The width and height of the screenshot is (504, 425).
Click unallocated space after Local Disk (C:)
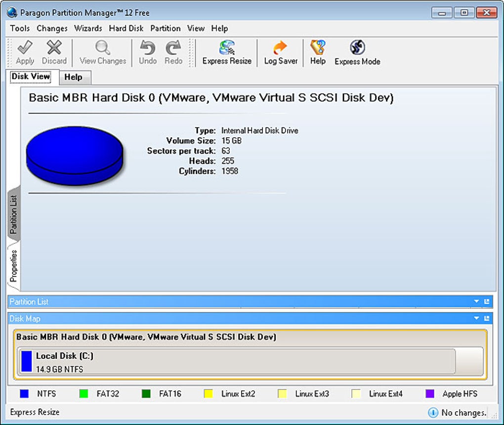coord(469,361)
